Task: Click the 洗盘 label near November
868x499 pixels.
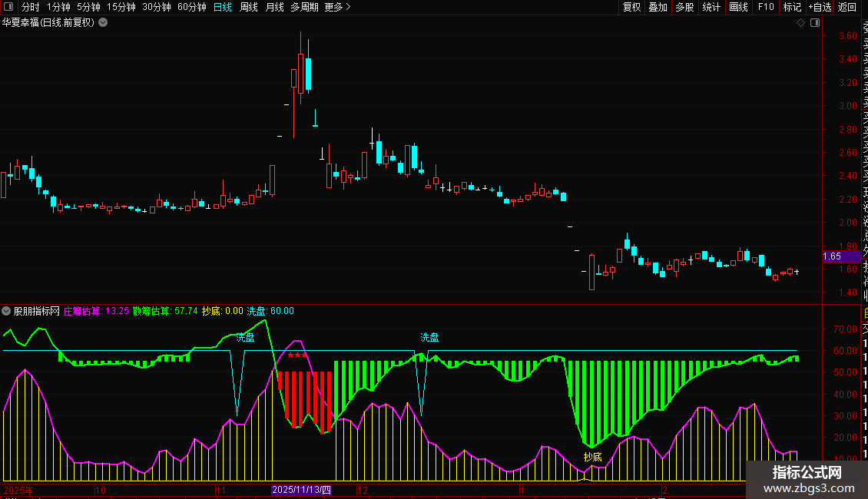Action: tap(245, 337)
